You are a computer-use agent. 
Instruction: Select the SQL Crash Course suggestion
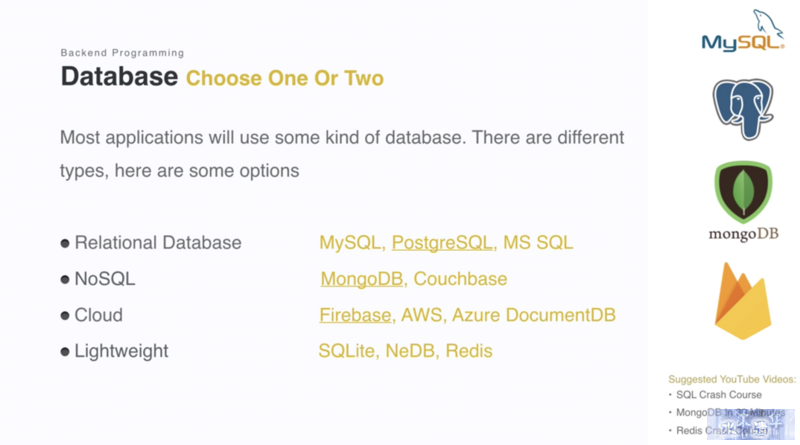coord(718,395)
